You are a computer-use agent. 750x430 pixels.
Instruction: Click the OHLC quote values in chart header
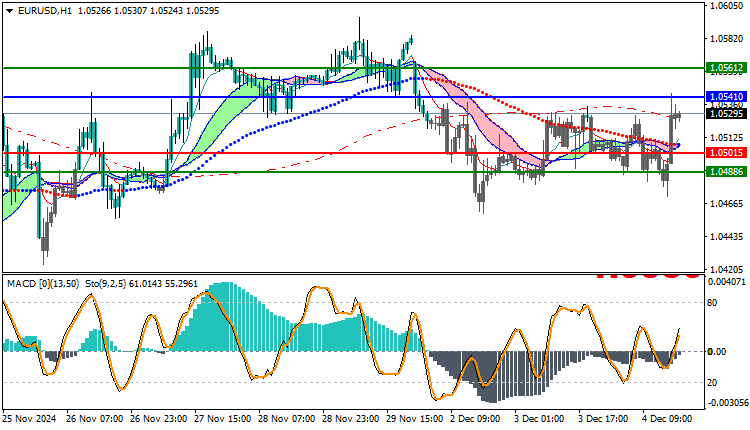coord(148,11)
